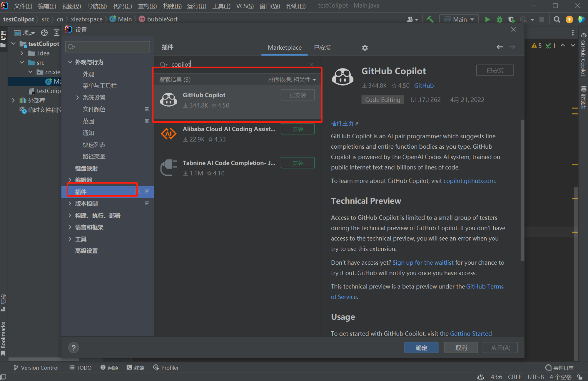Open the 帮助(H) menu
588x381 pixels.
tap(296, 6)
